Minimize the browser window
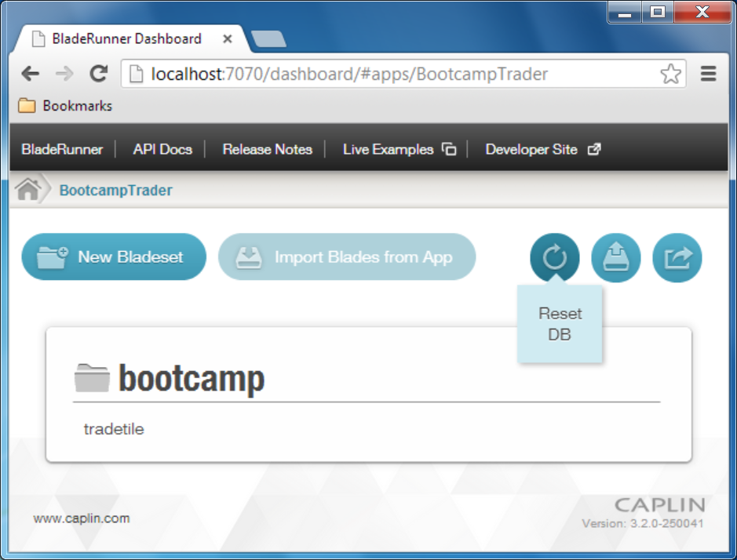 625,13
